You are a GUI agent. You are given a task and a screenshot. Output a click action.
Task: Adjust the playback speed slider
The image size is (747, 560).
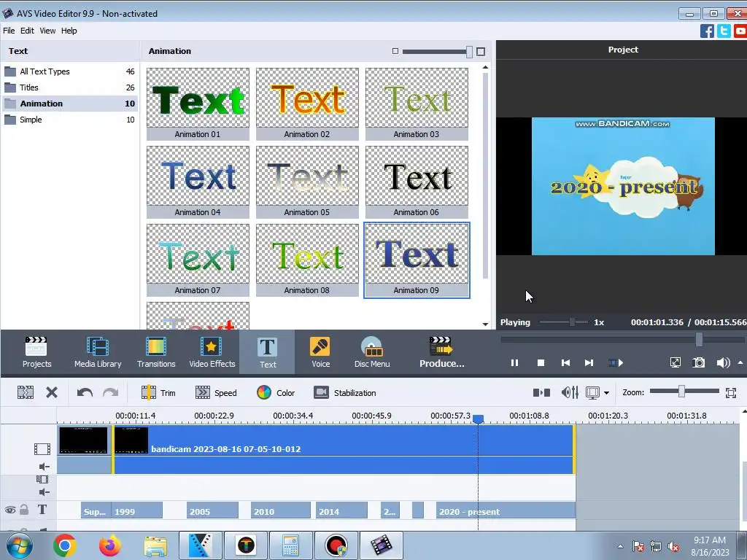coord(572,322)
